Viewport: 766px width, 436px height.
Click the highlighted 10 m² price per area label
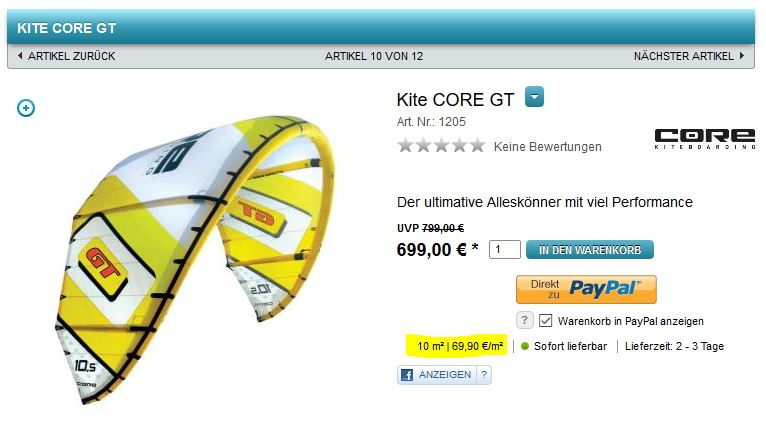pyautogui.click(x=459, y=346)
